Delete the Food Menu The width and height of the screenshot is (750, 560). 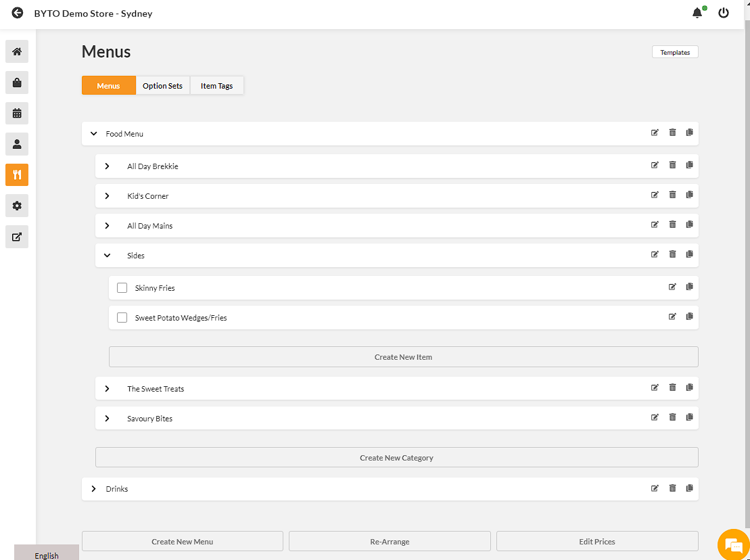pyautogui.click(x=672, y=133)
